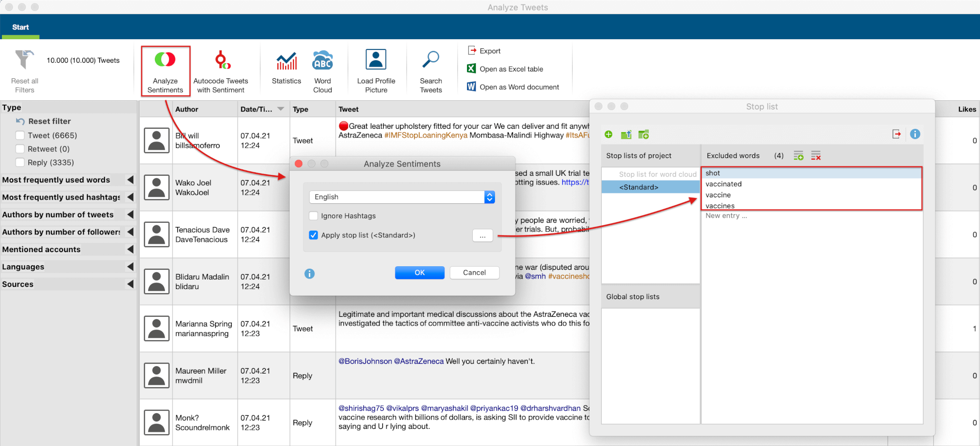Click green folder with plus icon in Stop list
This screenshot has width=980, height=446.
tap(644, 134)
